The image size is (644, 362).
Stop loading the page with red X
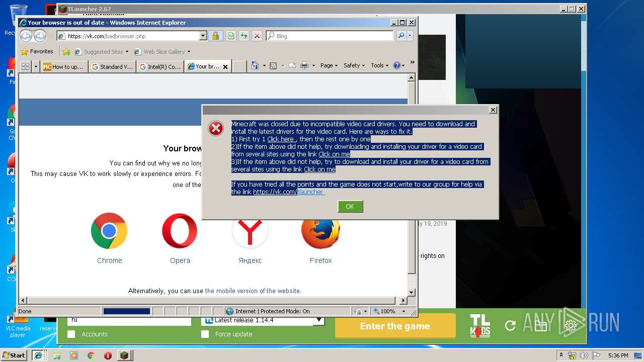257,36
